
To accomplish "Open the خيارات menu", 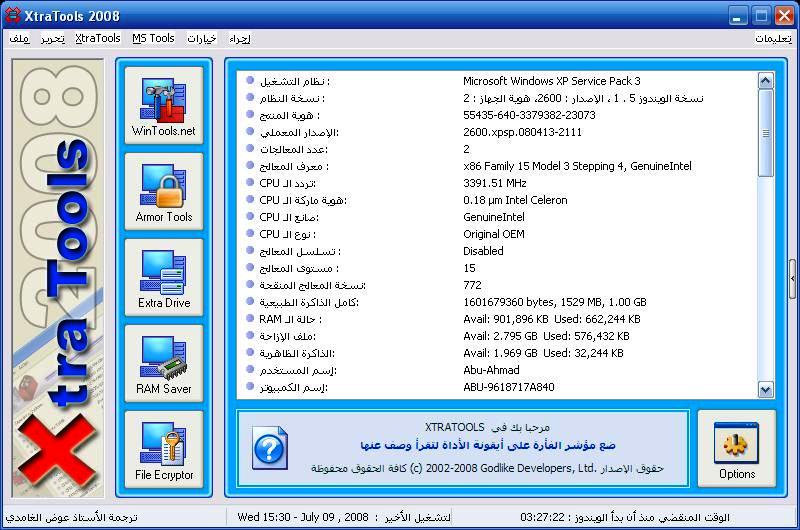I will 202,39.
